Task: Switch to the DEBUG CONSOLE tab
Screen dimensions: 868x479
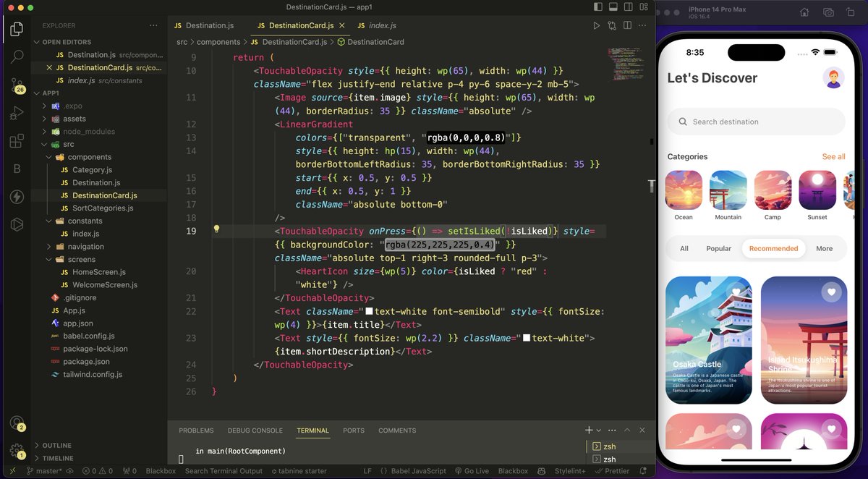Action: [255, 430]
